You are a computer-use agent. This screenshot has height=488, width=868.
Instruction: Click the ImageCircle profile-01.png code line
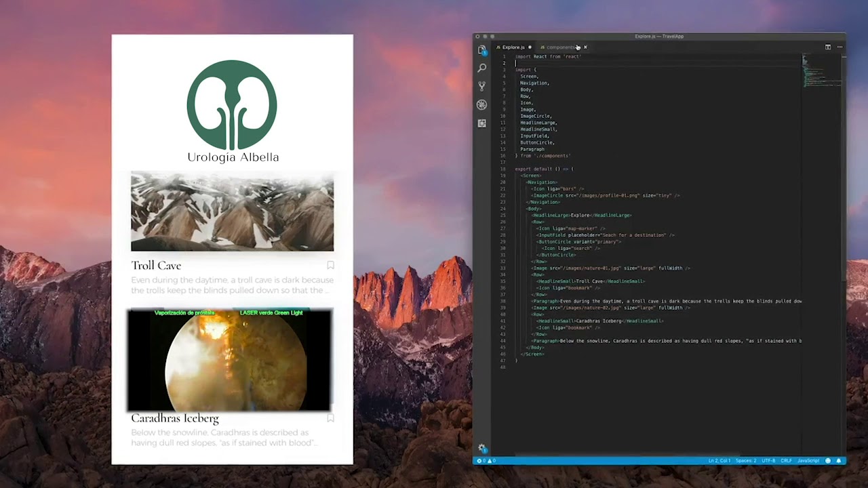click(605, 195)
